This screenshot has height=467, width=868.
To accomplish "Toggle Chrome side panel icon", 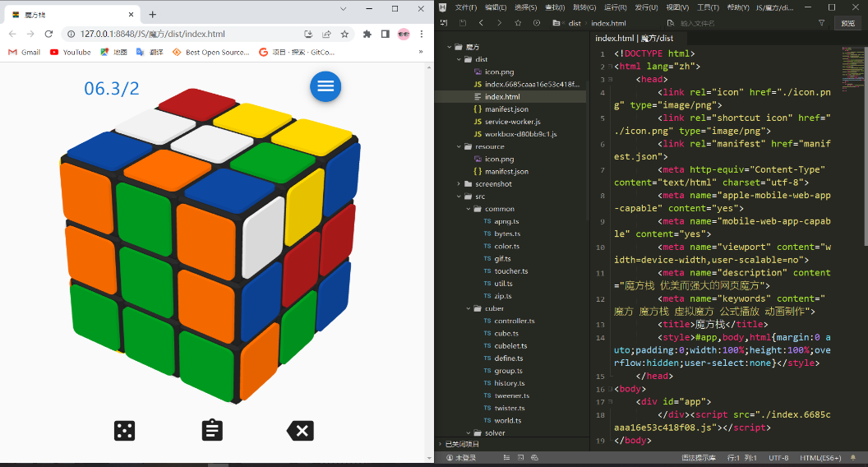I will coord(385,34).
